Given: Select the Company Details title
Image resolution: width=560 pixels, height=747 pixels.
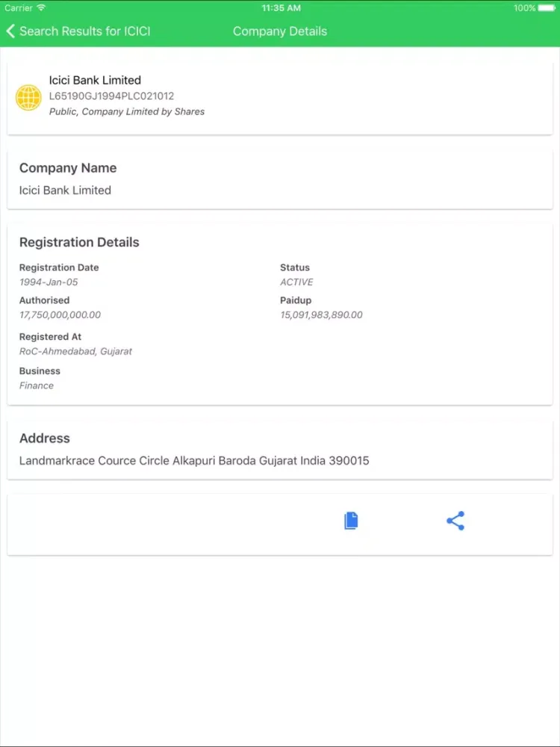Looking at the screenshot, I should point(280,31).
